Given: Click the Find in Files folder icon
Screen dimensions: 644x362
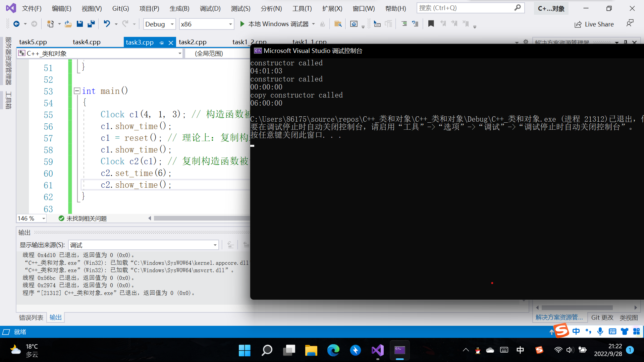Looking at the screenshot, I should (x=338, y=24).
